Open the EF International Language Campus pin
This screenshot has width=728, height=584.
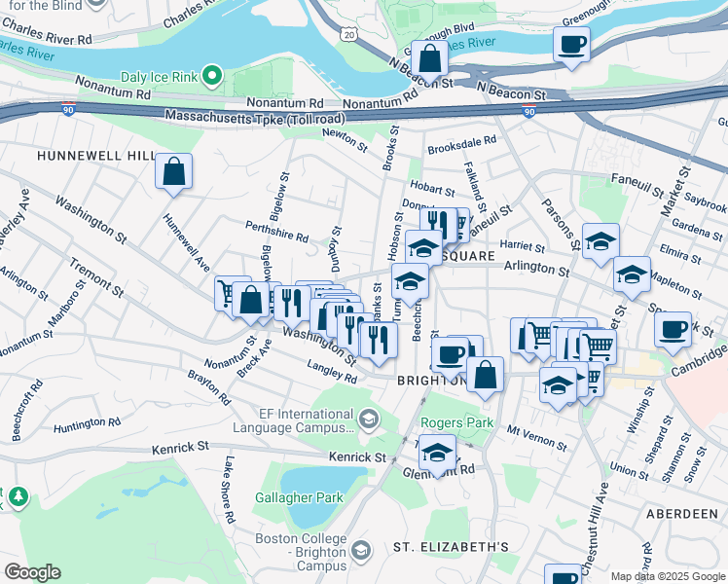(370, 420)
